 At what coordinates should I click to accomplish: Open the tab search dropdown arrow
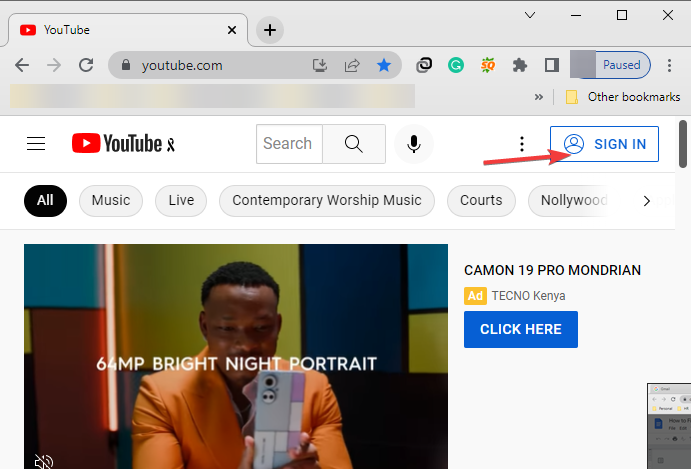coord(530,15)
